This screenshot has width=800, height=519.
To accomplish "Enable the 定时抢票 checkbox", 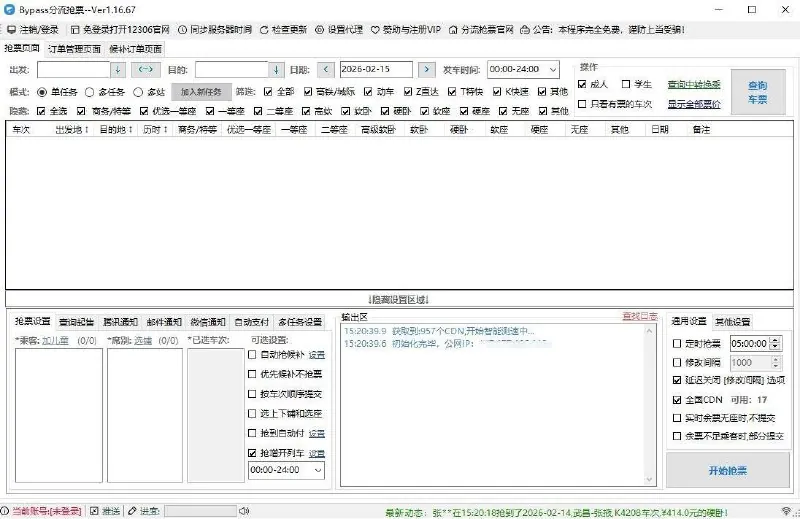I will click(677, 343).
